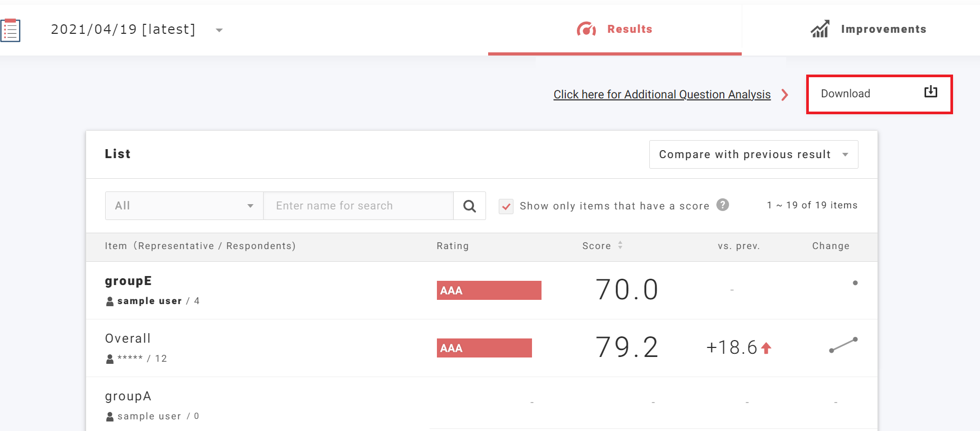Click the Improvements chart icon
The image size is (980, 431).
click(x=819, y=29)
